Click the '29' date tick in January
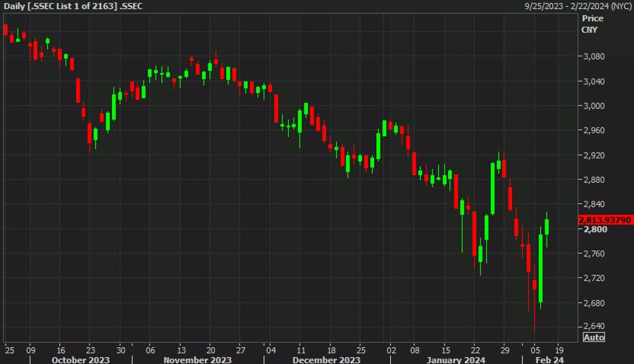The width and height of the screenshot is (634, 364). (505, 350)
